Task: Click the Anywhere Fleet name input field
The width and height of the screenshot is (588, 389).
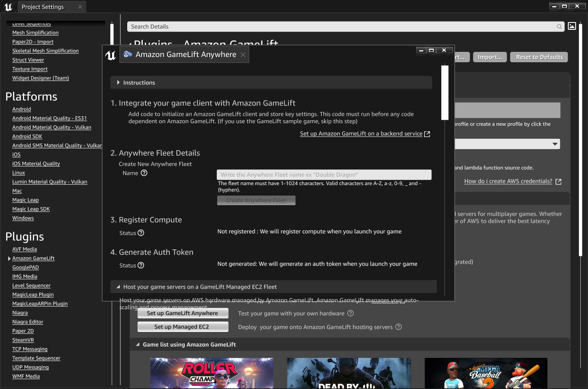Action: point(324,175)
